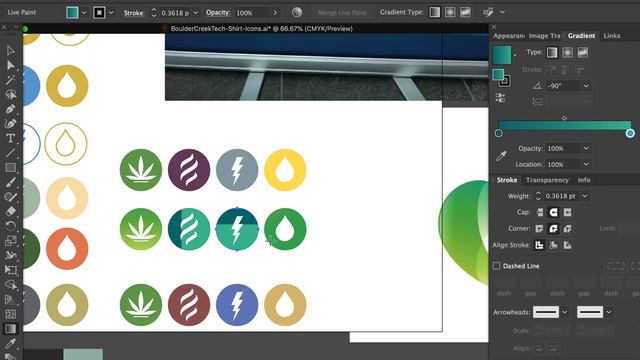Open the stroke color dropdown in control bar

pyautogui.click(x=111, y=13)
